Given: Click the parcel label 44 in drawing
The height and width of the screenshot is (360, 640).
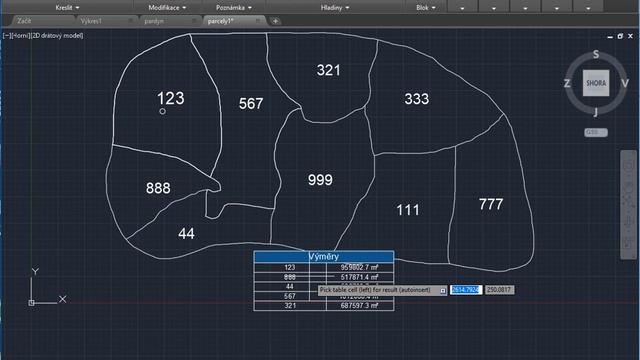Looking at the screenshot, I should [x=186, y=233].
